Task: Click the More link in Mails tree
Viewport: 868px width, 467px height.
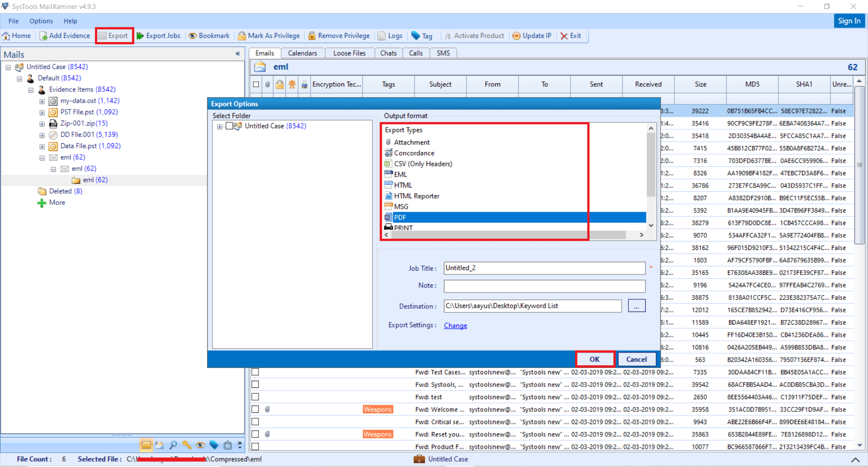Action: coord(57,203)
